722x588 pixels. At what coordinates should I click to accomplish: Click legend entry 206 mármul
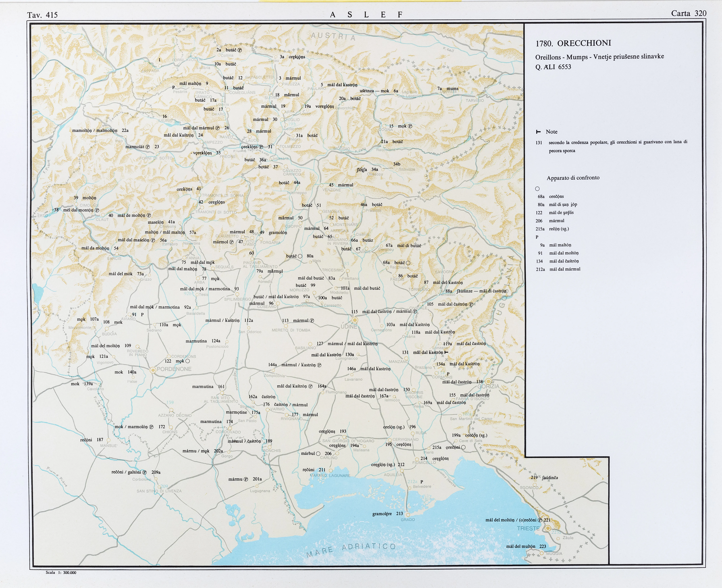click(550, 221)
